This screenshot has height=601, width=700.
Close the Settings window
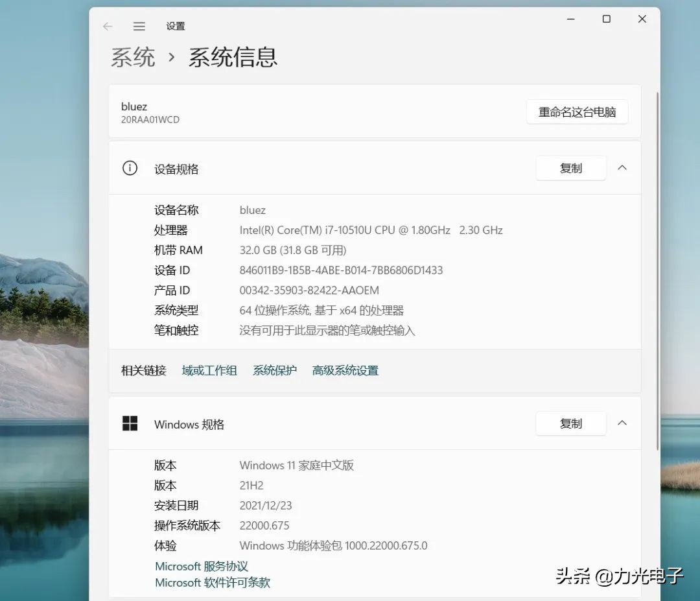642,19
